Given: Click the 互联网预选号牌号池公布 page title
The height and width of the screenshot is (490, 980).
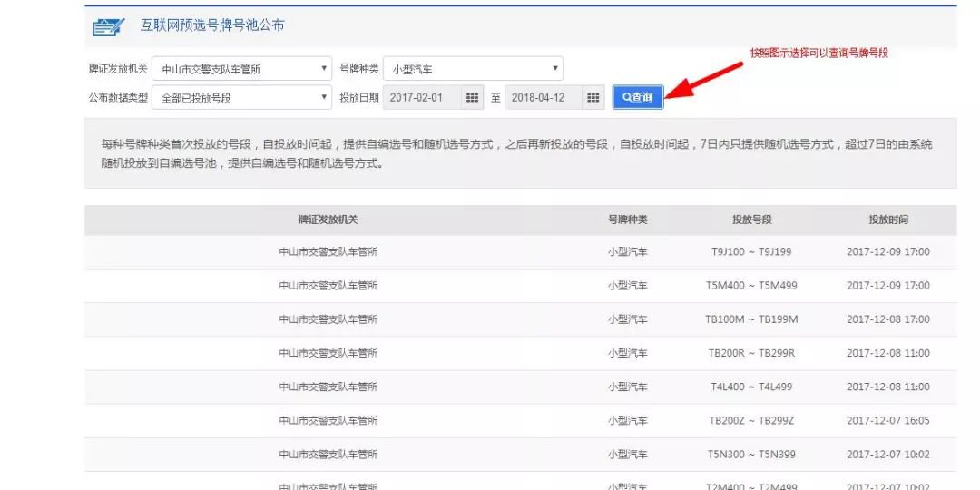Looking at the screenshot, I should point(211,25).
